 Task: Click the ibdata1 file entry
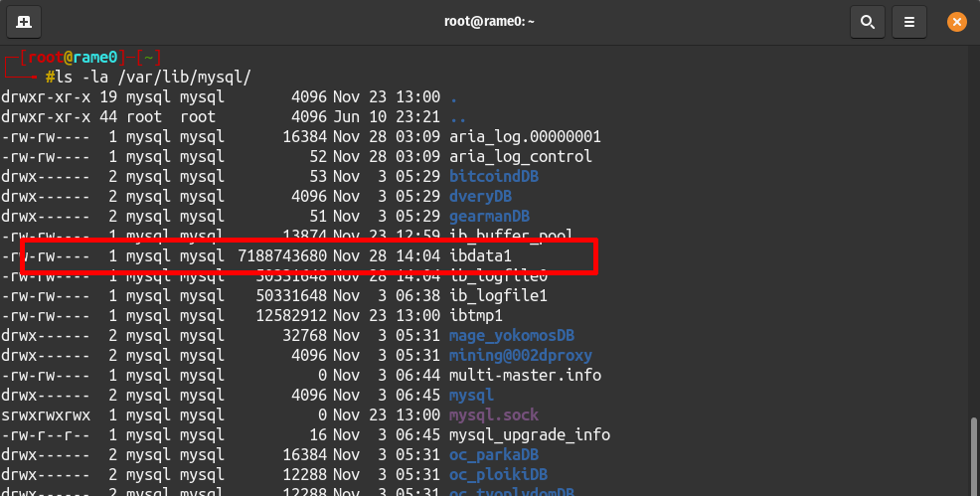[481, 255]
